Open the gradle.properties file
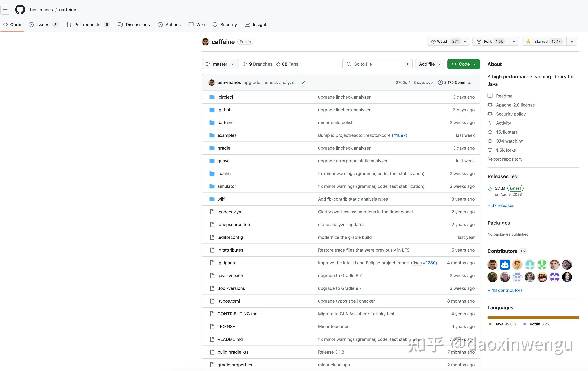 coord(235,365)
